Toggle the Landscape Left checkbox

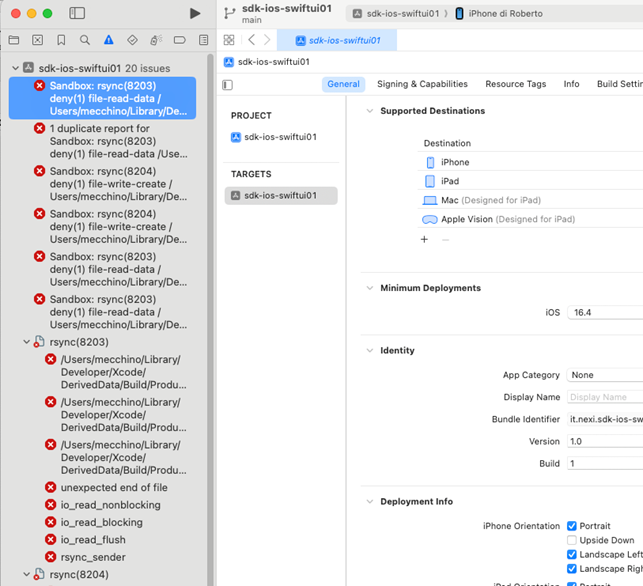[x=572, y=554]
